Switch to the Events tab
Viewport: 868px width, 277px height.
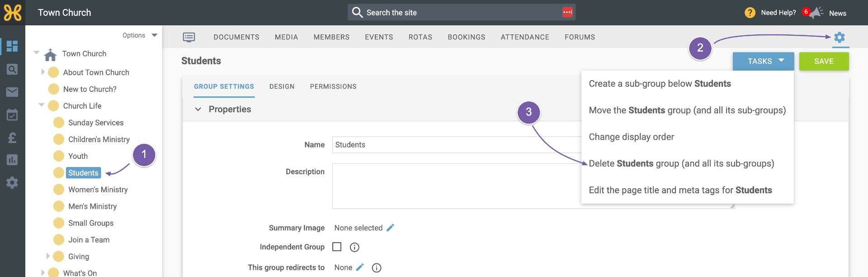[x=379, y=37]
